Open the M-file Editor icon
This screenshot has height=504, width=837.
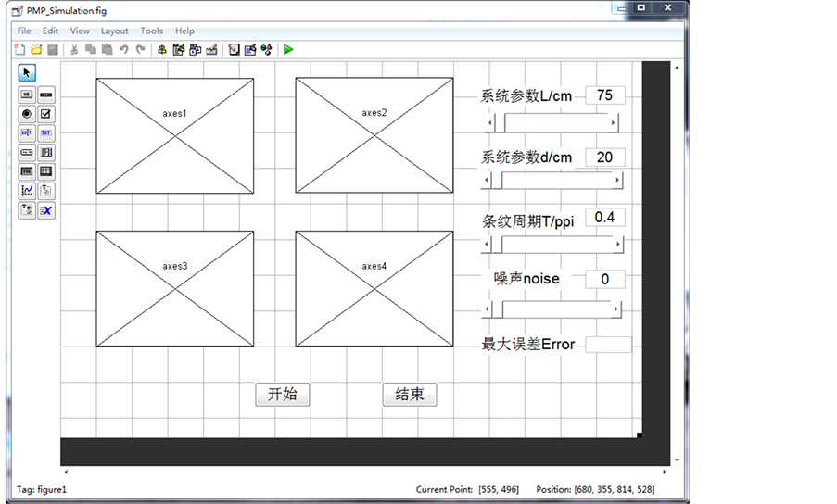coord(234,50)
